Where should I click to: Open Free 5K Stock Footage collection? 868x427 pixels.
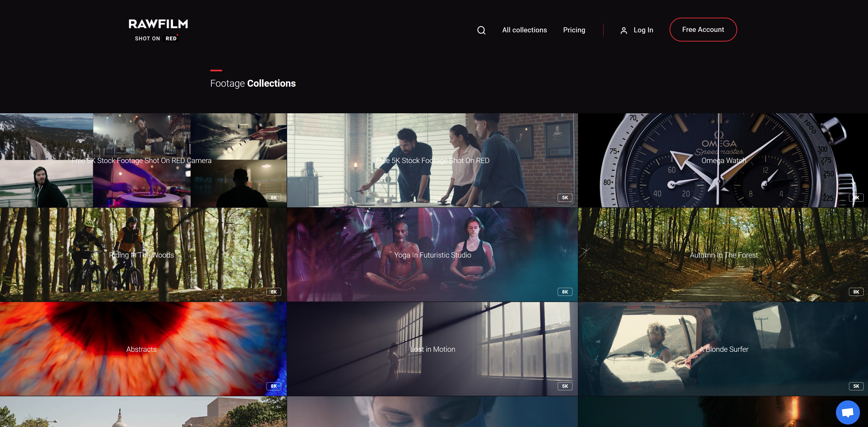[432, 161]
